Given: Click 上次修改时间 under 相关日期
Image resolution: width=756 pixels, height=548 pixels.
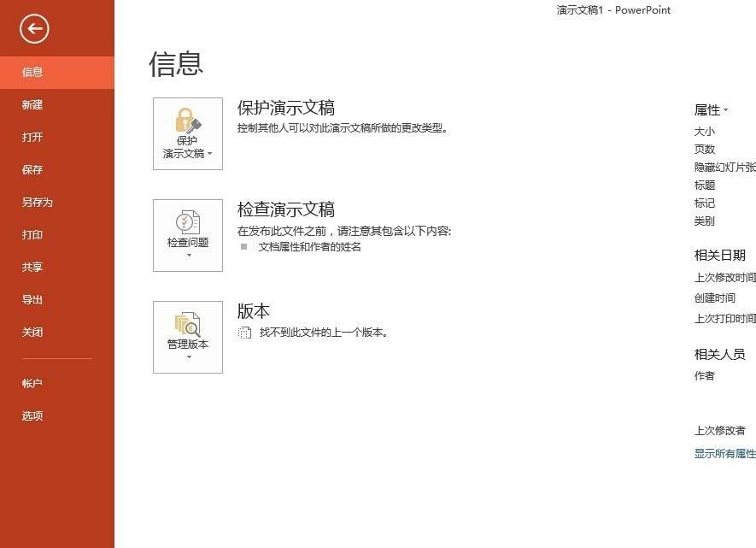Looking at the screenshot, I should click(x=724, y=278).
